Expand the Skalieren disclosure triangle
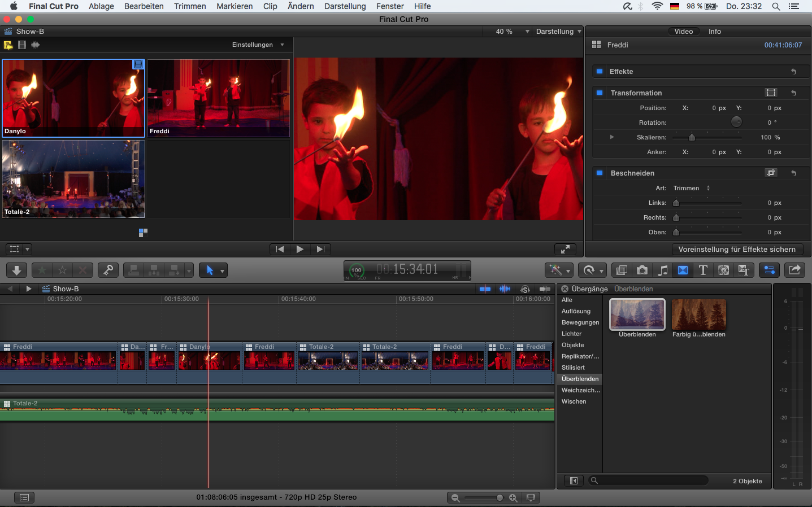 pyautogui.click(x=612, y=137)
